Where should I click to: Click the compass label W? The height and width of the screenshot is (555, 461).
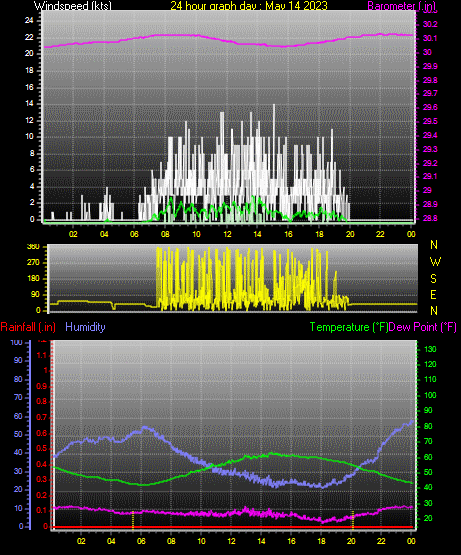point(435,262)
